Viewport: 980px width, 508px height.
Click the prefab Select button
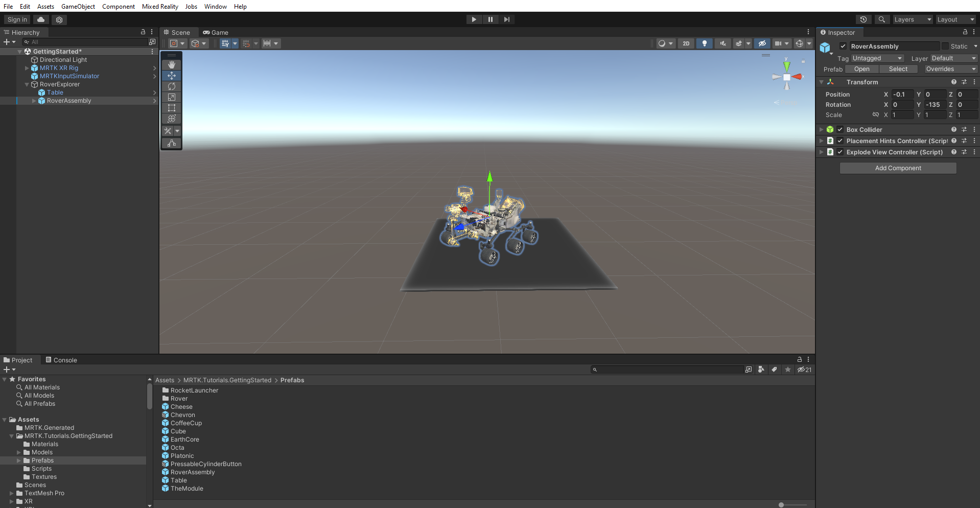pos(898,69)
